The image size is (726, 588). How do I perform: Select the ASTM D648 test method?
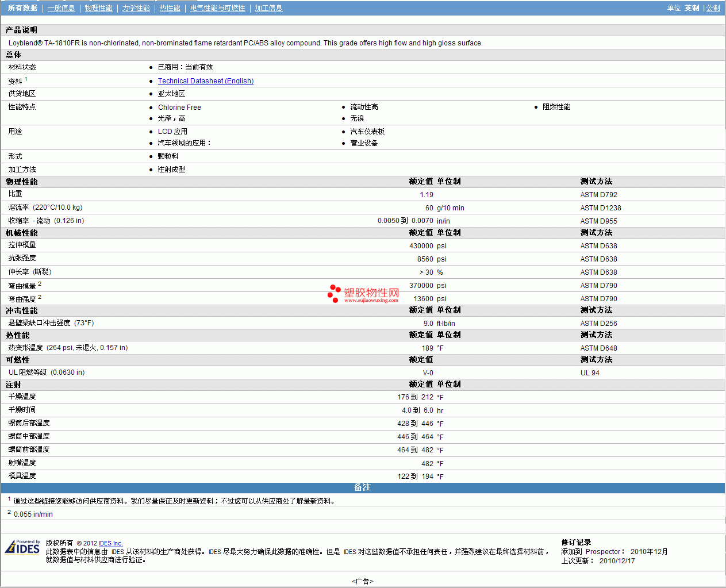pos(599,348)
